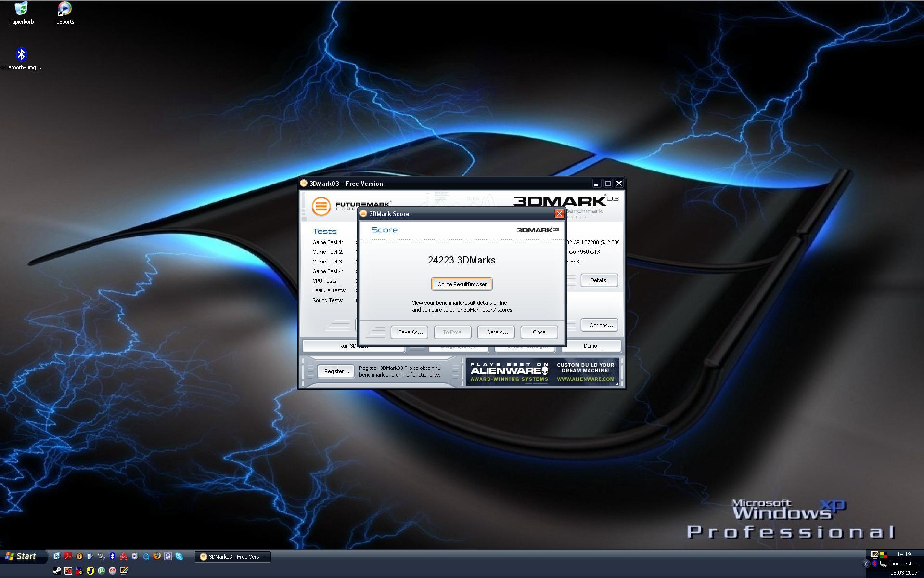Click the Demo button

[592, 346]
